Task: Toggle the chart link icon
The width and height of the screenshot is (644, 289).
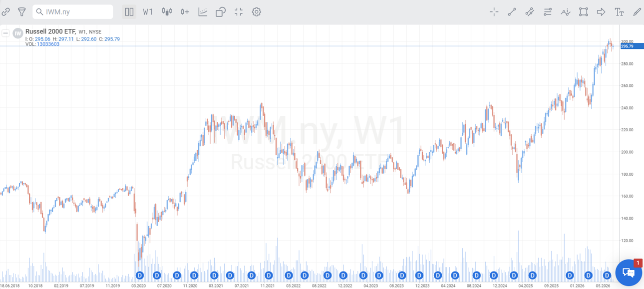Action: pos(6,12)
